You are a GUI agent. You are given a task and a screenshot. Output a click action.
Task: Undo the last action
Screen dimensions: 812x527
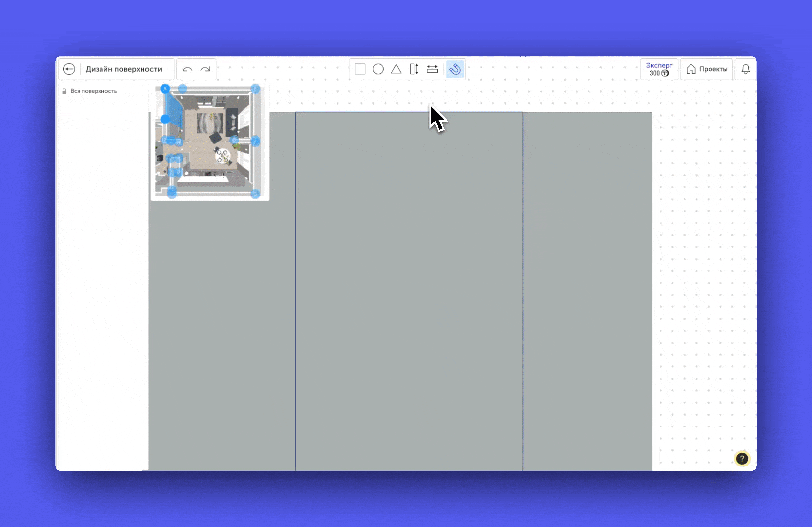[x=187, y=69]
